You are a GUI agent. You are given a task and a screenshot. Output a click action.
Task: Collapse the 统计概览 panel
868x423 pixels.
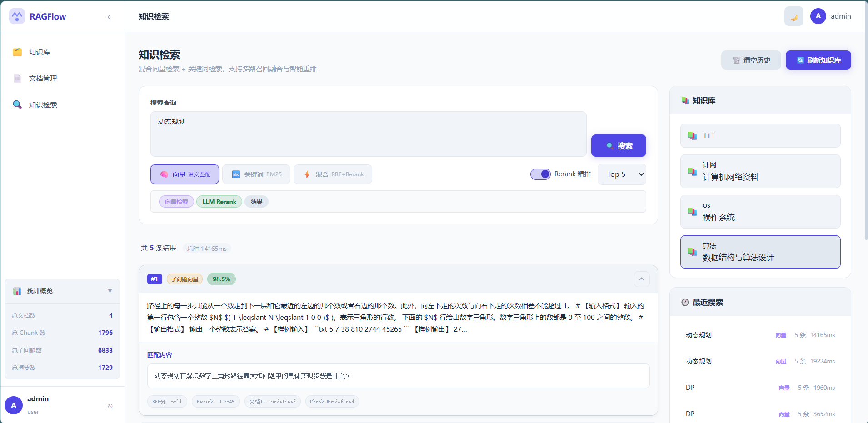tap(110, 291)
